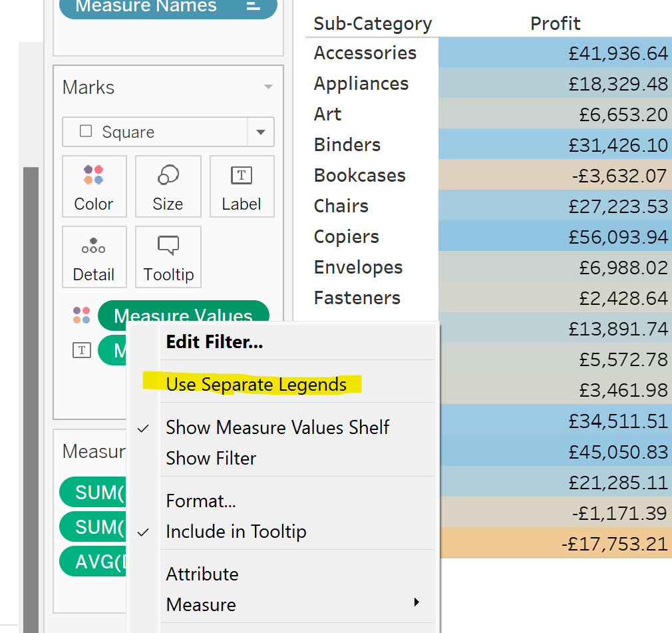The image size is (672, 633).
Task: Open the Square mark type dropdown
Action: pos(260,132)
